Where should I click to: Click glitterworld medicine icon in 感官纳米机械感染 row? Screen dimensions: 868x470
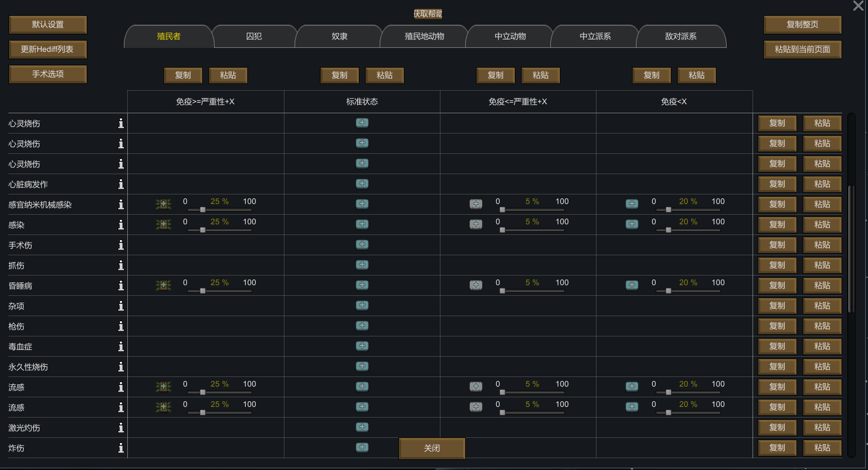163,204
